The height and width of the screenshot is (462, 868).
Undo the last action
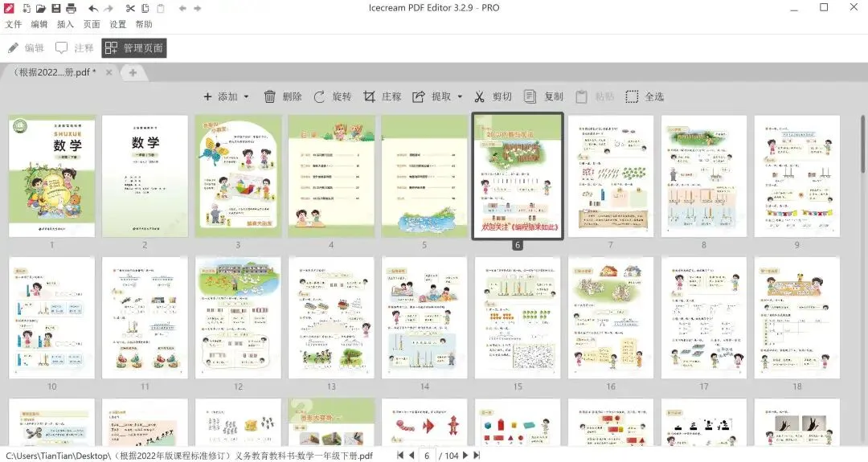point(93,8)
